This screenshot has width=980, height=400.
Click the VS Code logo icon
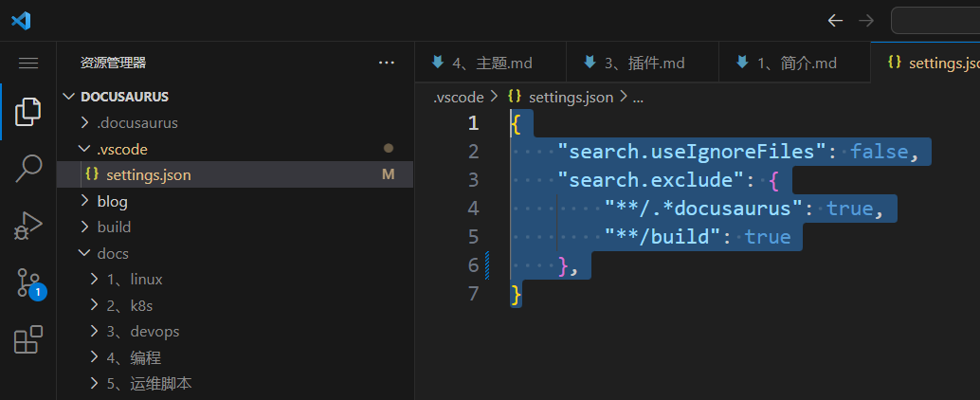(x=21, y=21)
